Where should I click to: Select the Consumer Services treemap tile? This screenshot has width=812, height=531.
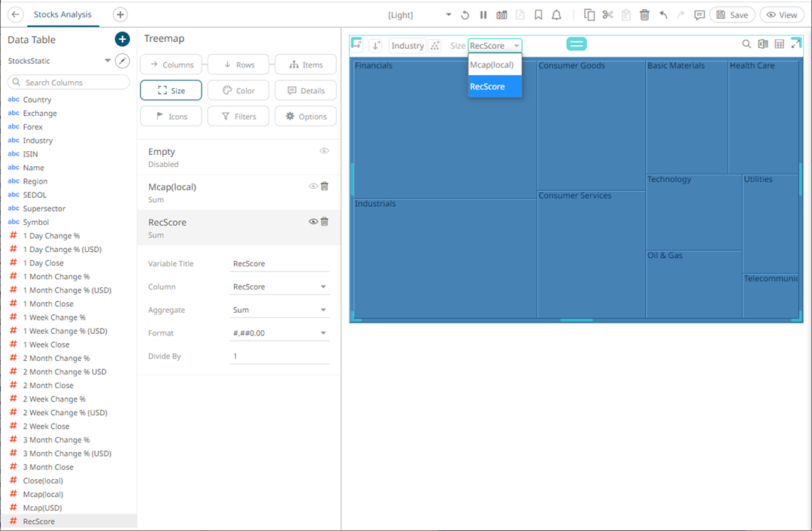[x=592, y=254]
